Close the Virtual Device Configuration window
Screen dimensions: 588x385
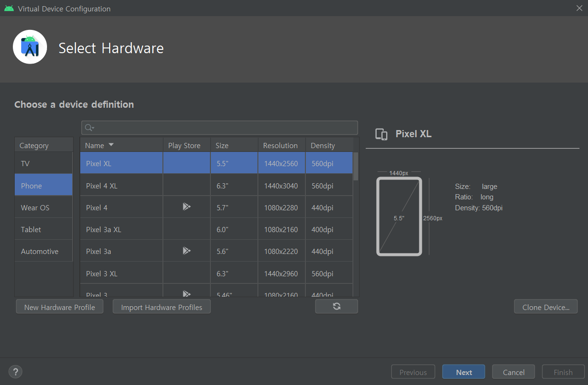[579, 8]
